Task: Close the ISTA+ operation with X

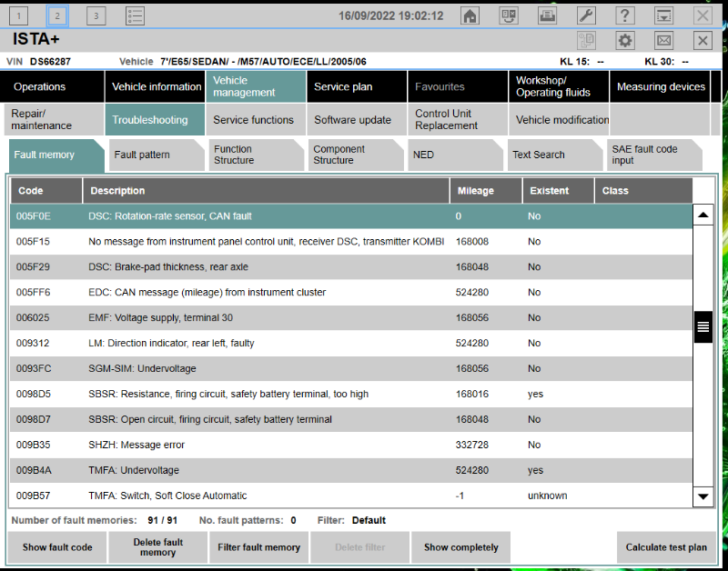Action: [703, 41]
